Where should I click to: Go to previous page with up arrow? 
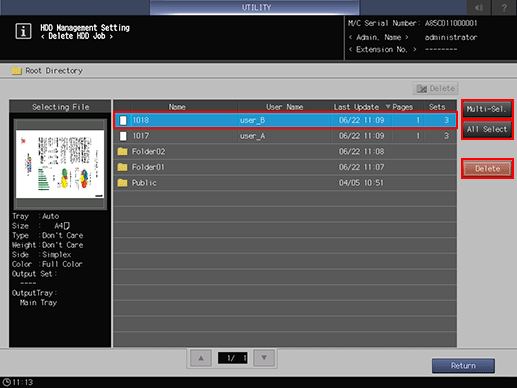[201, 358]
